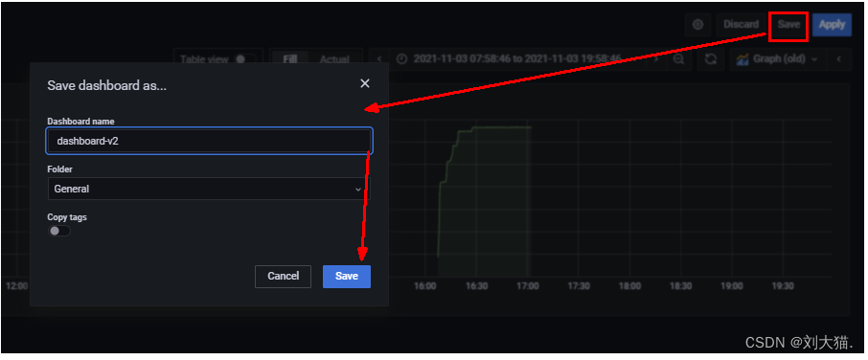Image resolution: width=868 pixels, height=360 pixels.
Task: Close the Save dashboard as dialog
Action: point(365,83)
